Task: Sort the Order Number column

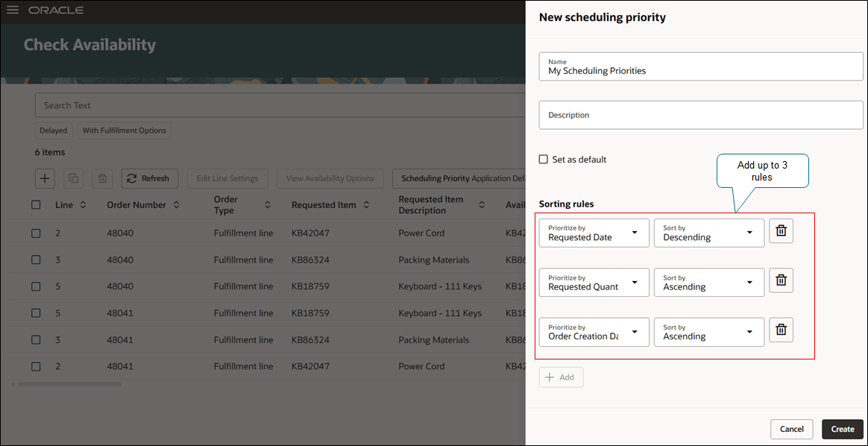Action: tap(176, 205)
